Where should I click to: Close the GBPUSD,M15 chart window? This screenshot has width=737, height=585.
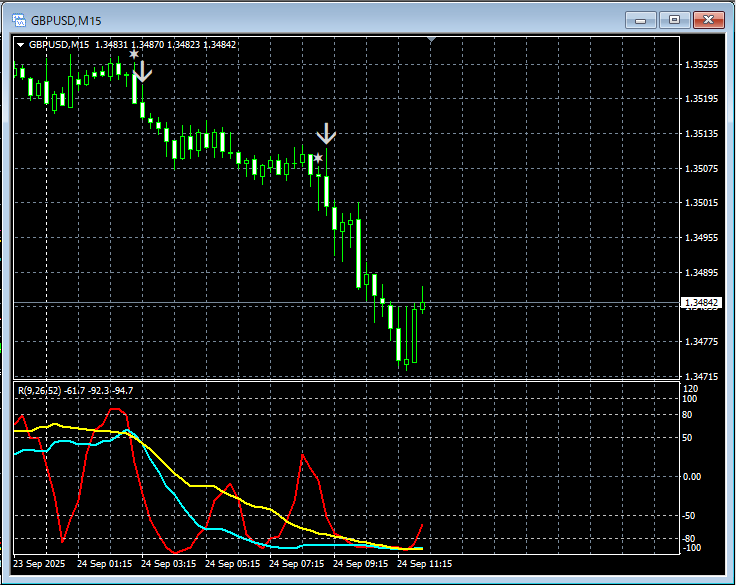pyautogui.click(x=710, y=19)
